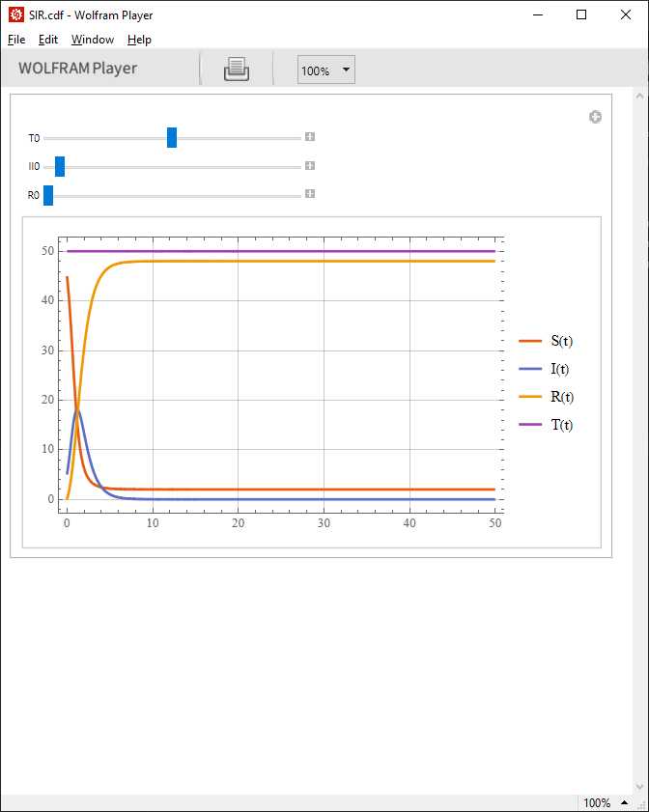This screenshot has height=812, width=649.
Task: Expand R0 slider controls plus button
Action: [310, 194]
